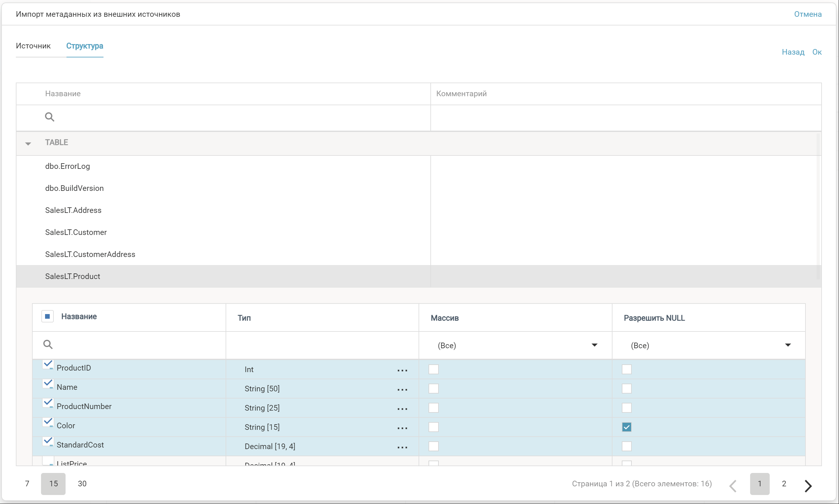
Task: Click the column name search magnifier icon
Action: [48, 345]
